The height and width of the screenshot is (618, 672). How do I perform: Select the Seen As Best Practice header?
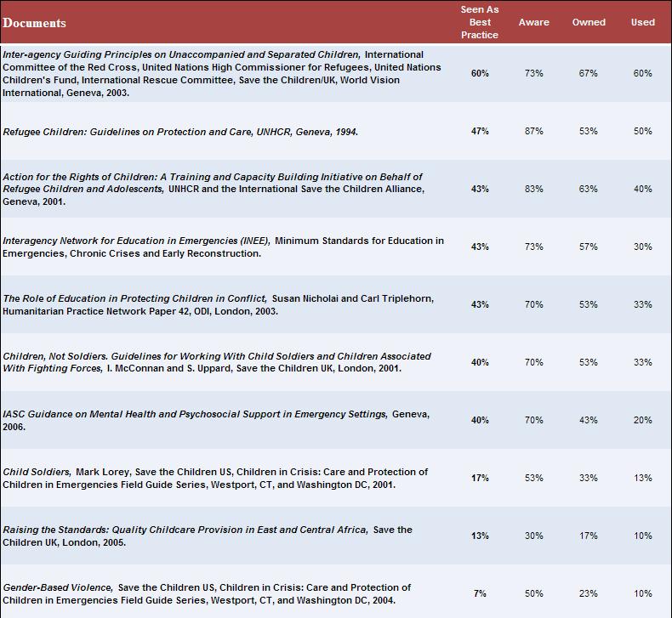[x=480, y=22]
